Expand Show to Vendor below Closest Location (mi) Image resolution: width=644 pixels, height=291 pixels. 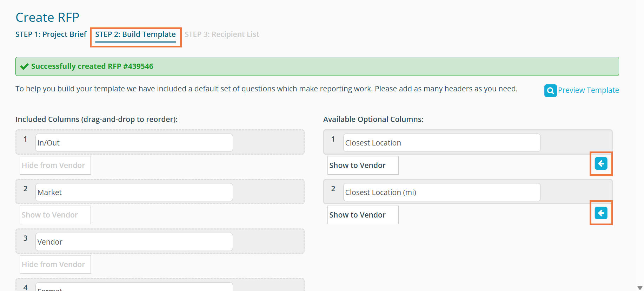click(363, 215)
